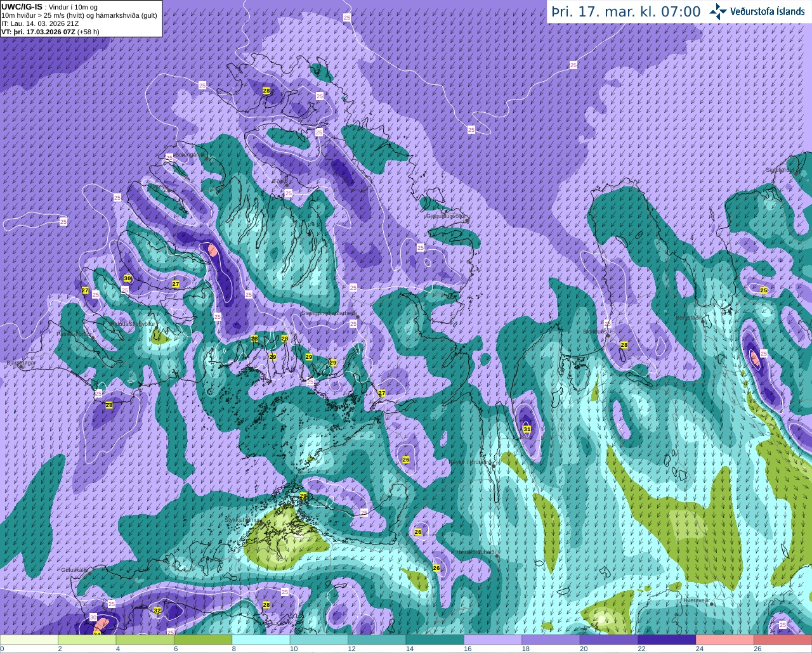The height and width of the screenshot is (653, 812).
Task: Click the Blönduós station label
Action: pyautogui.click(x=595, y=332)
